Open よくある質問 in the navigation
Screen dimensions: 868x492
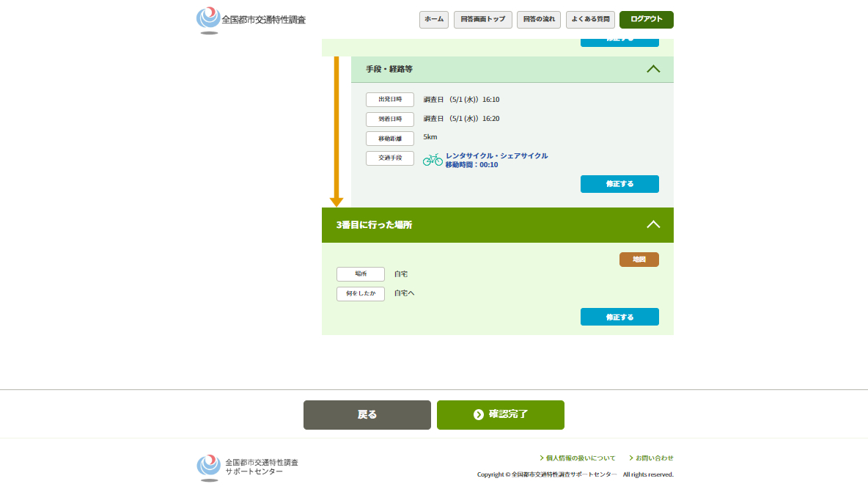[x=590, y=19]
